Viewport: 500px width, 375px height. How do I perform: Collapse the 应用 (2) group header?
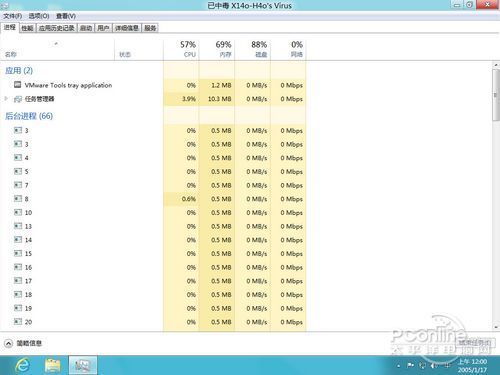pyautogui.click(x=19, y=70)
